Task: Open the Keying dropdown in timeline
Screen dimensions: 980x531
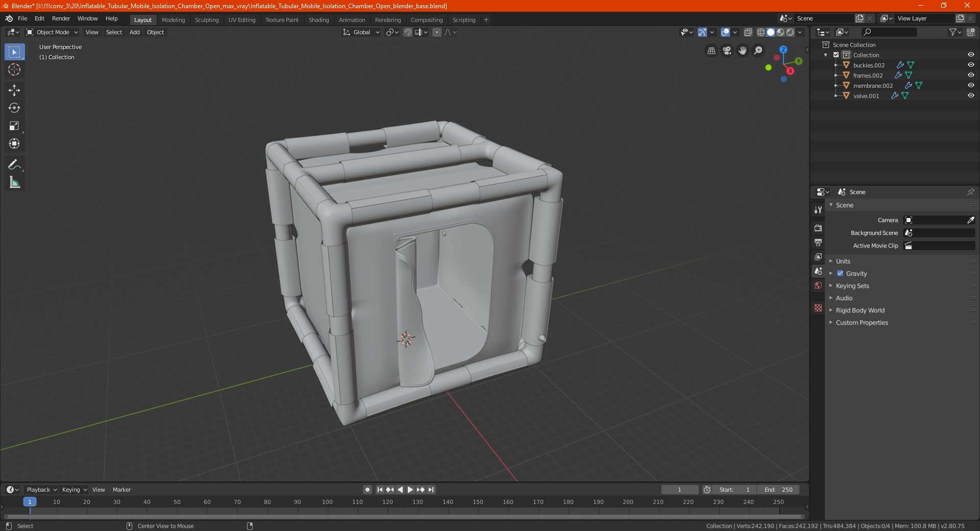Action: [x=74, y=490]
